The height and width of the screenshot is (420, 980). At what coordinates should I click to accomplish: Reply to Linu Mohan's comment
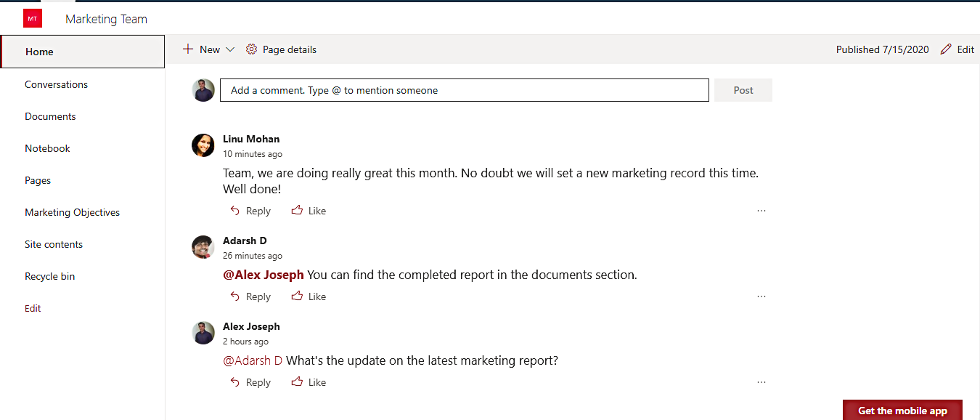tap(250, 210)
